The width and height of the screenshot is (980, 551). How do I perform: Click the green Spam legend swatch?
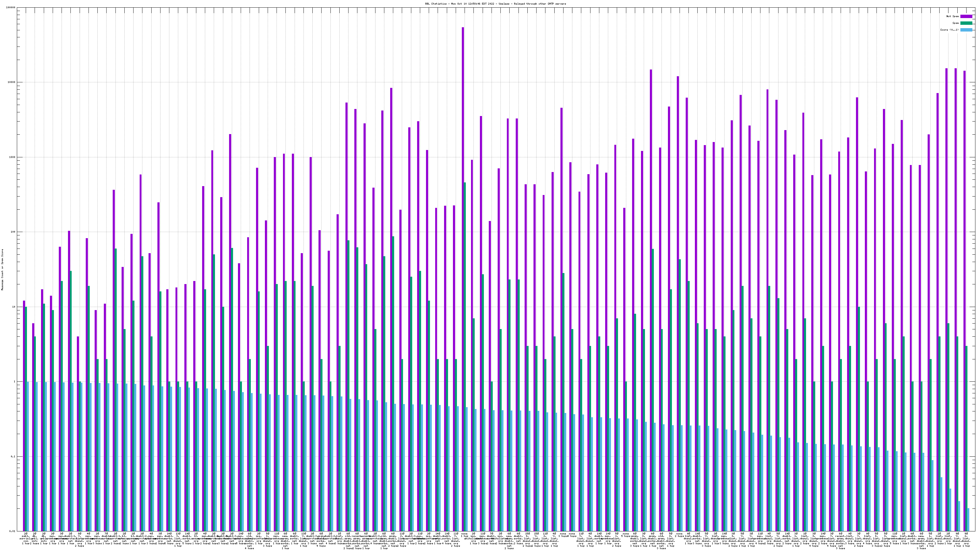click(x=966, y=23)
